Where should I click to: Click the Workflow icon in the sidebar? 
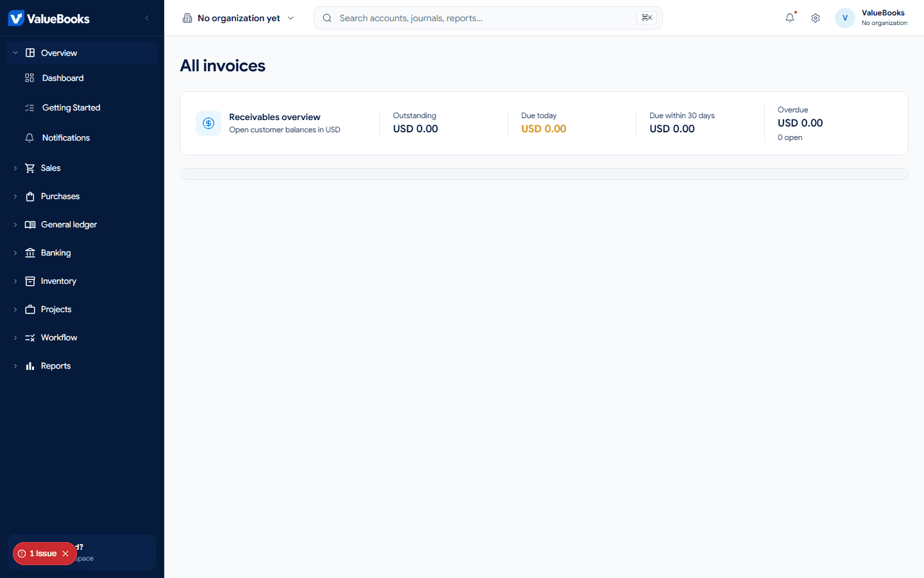[30, 338]
